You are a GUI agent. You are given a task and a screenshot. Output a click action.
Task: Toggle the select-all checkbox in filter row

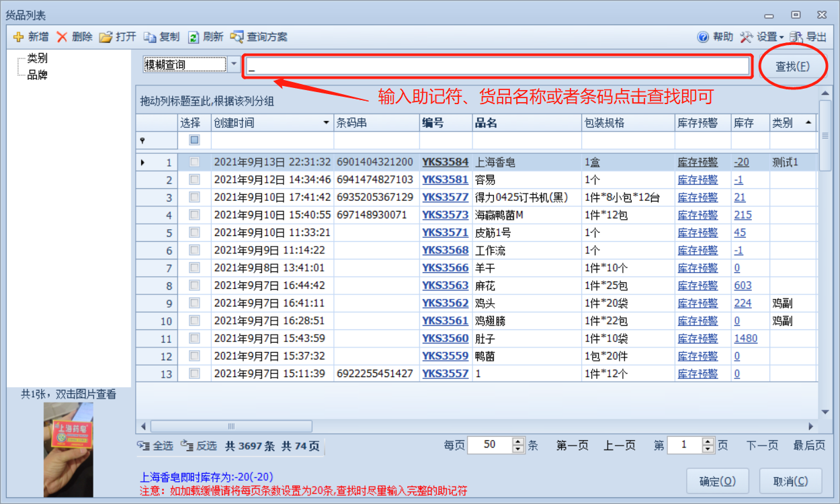(x=194, y=140)
